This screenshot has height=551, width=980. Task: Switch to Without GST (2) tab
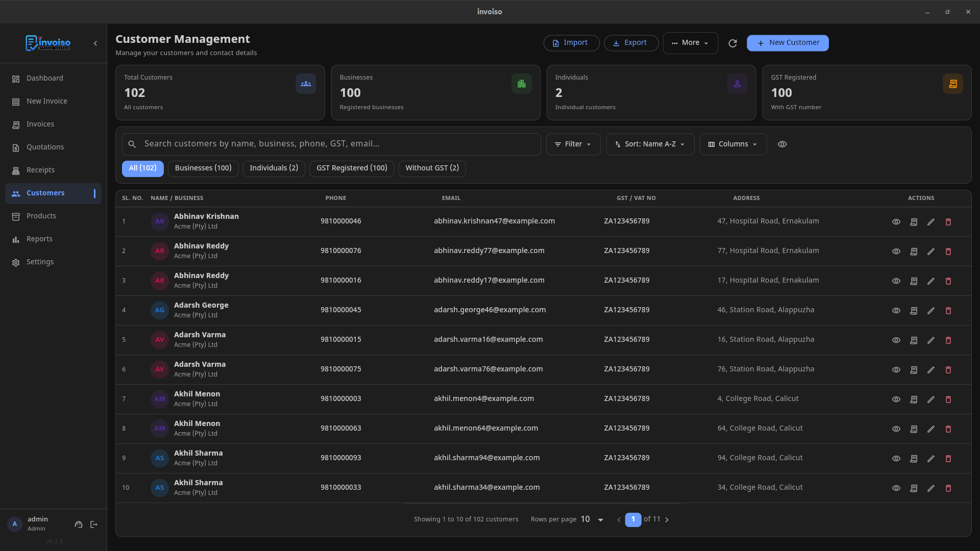coord(432,168)
